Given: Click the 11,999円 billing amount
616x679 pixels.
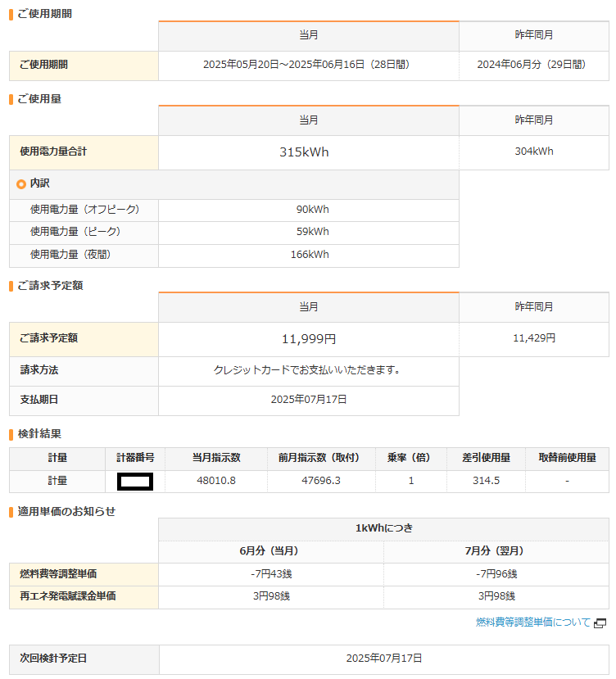Looking at the screenshot, I should 309,338.
